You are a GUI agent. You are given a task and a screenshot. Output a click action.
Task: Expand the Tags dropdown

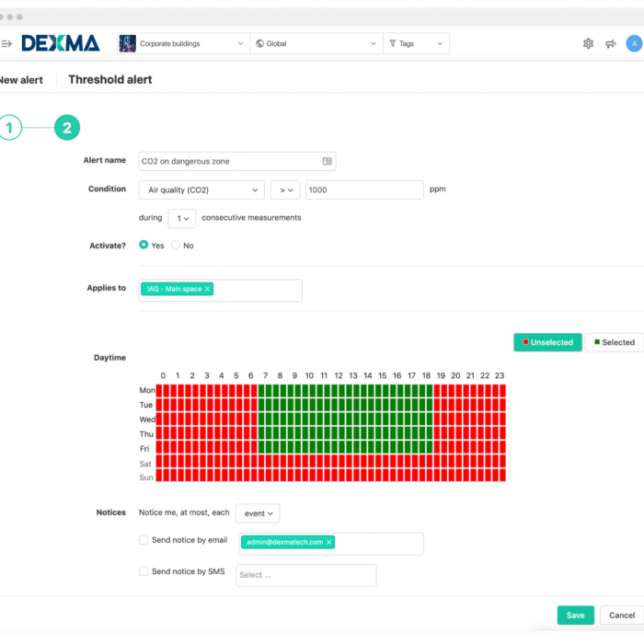click(x=416, y=43)
